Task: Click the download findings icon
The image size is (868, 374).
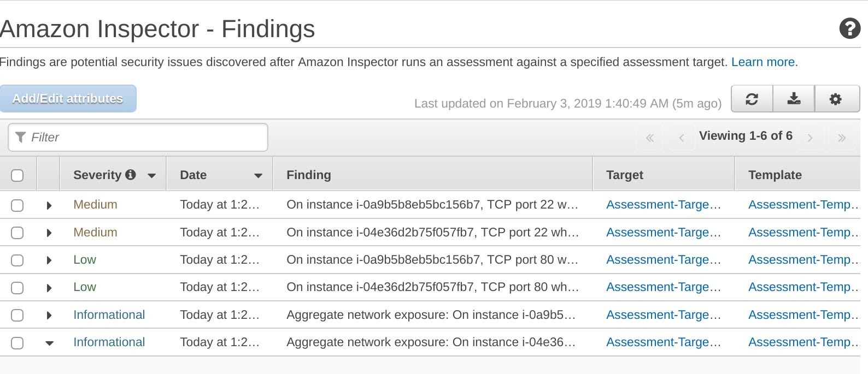Action: [x=794, y=99]
